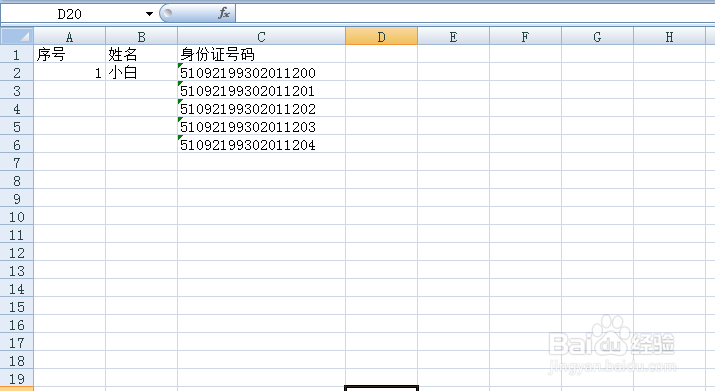715x391 pixels.
Task: Select row 14 header
Action: click(x=17, y=289)
